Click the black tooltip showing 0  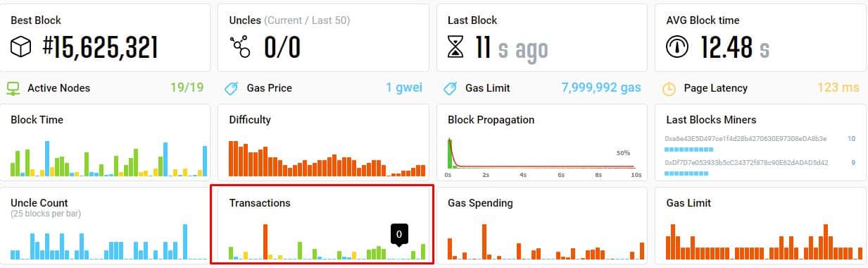(399, 234)
